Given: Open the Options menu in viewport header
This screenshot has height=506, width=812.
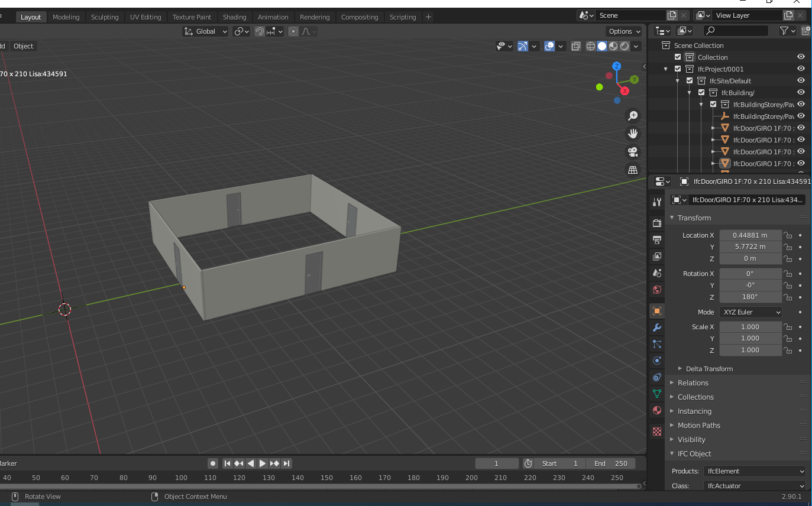Looking at the screenshot, I should [x=623, y=31].
